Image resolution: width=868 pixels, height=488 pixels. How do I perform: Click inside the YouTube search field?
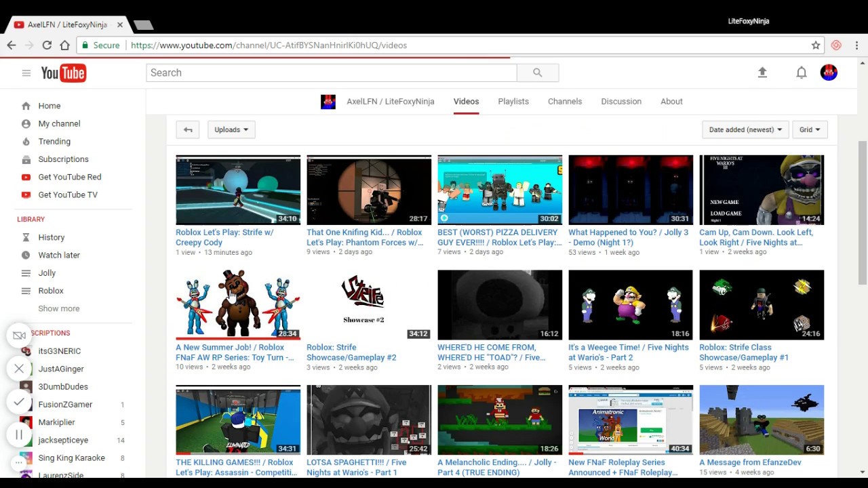point(332,73)
